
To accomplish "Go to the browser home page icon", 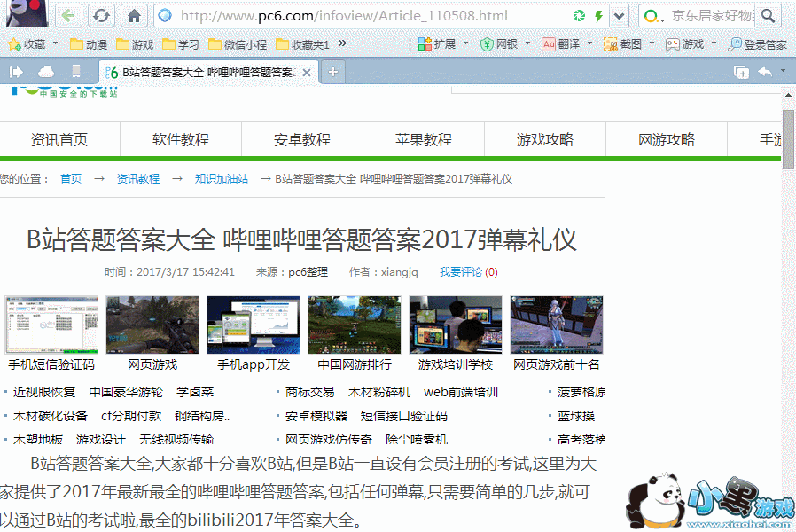I will 134,16.
